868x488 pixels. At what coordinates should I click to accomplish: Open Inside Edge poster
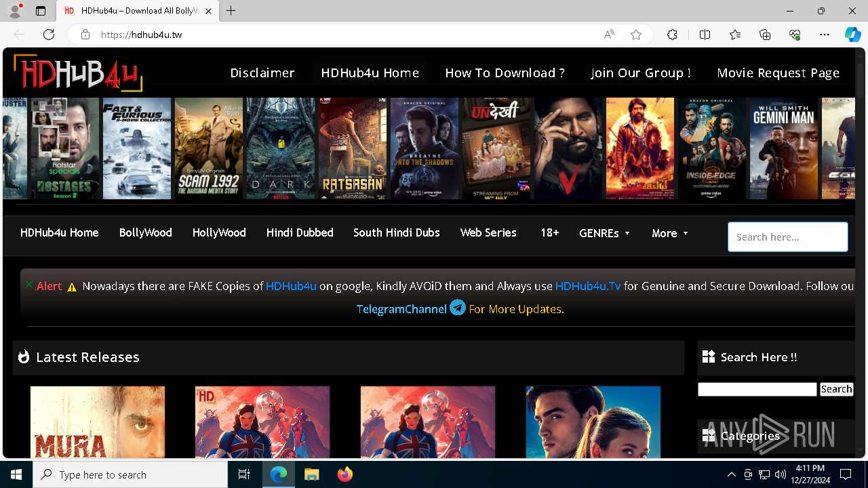click(x=712, y=148)
